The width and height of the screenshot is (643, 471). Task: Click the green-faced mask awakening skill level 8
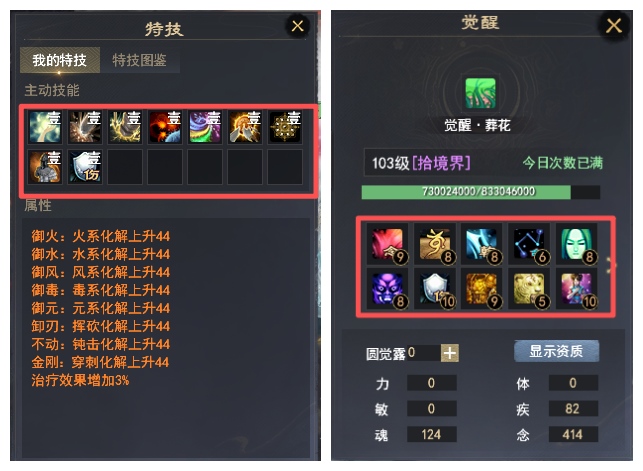[x=577, y=244]
